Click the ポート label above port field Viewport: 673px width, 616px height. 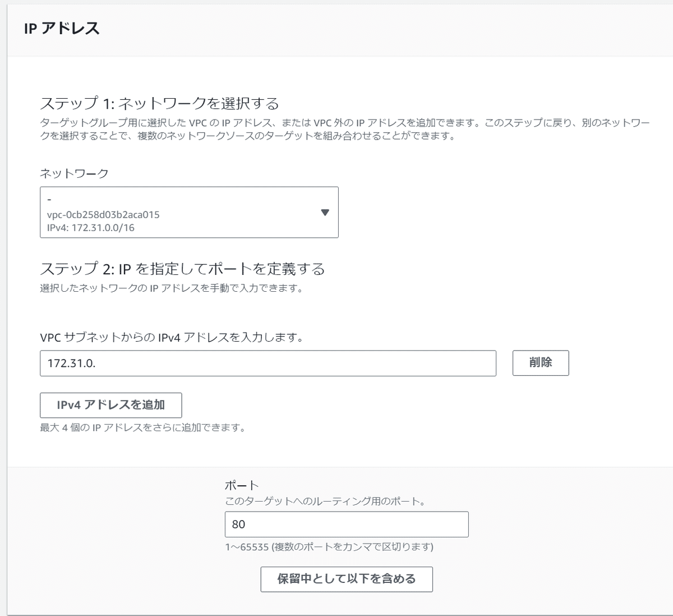click(242, 485)
